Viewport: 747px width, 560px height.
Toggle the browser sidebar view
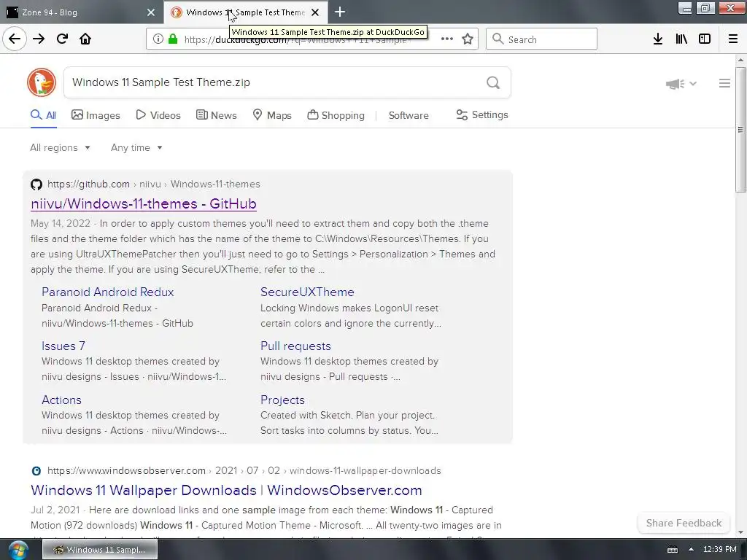click(705, 39)
